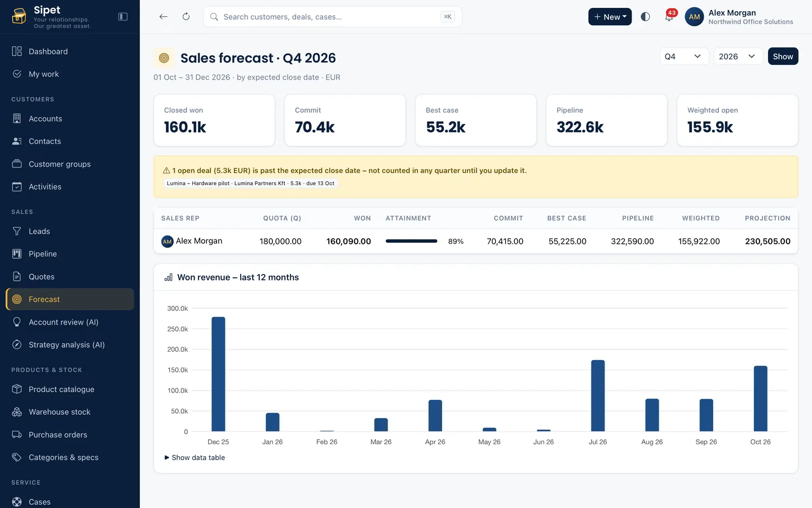812x508 pixels.
Task: Click the Jul 26 revenue bar
Action: [x=598, y=396]
